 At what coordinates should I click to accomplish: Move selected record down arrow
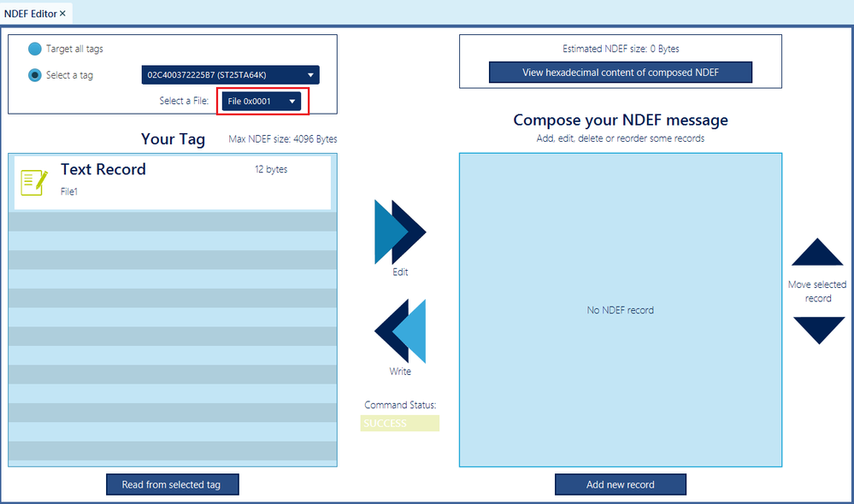point(819,331)
